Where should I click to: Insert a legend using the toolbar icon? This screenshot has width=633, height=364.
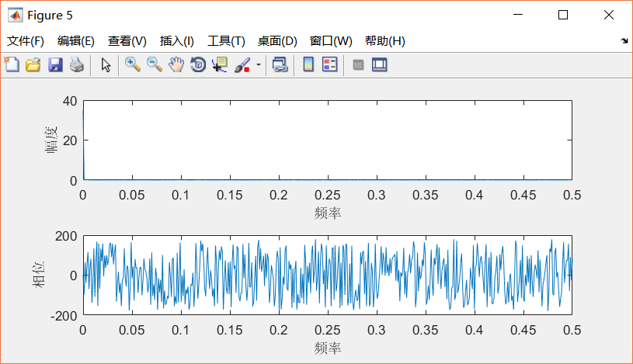click(x=330, y=64)
